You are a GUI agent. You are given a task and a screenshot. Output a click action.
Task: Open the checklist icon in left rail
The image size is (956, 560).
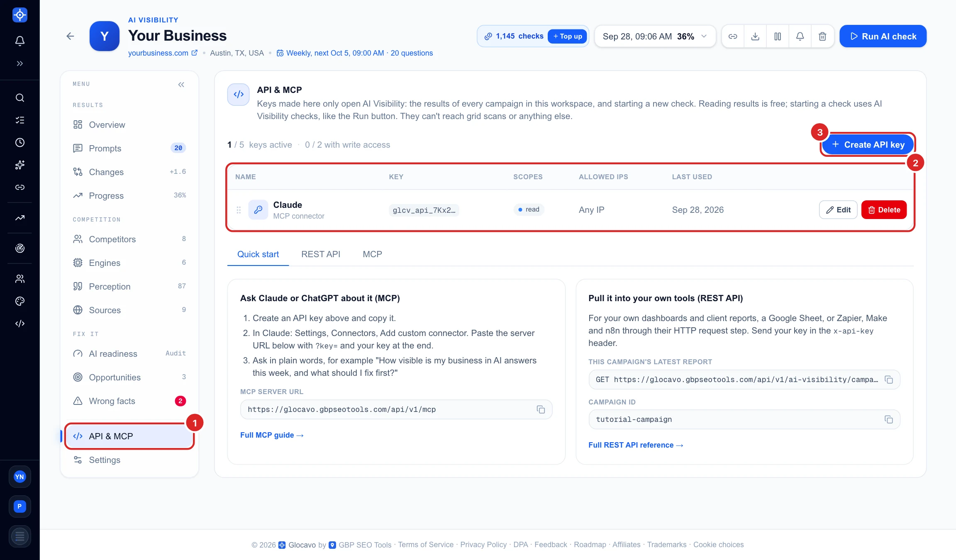click(x=20, y=120)
